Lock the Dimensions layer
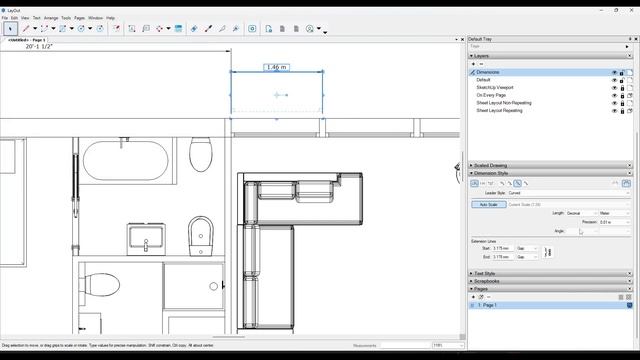The image size is (640, 360). pyautogui.click(x=622, y=73)
